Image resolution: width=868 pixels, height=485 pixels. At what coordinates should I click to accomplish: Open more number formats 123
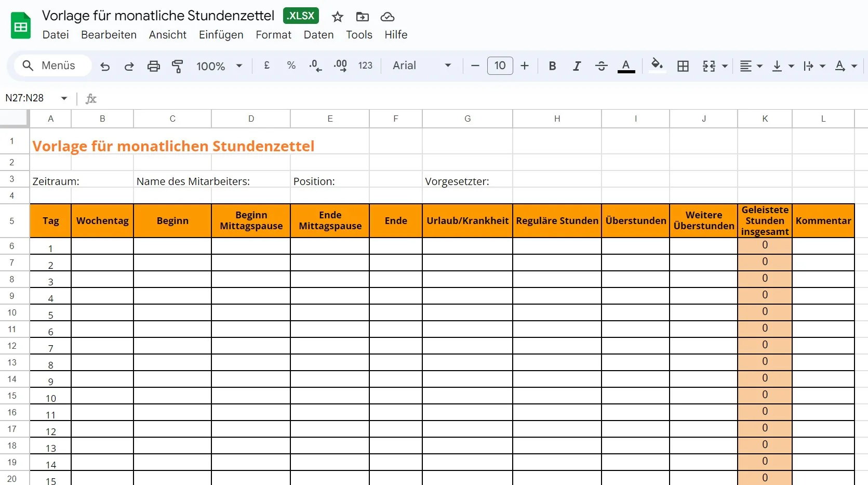[365, 65]
